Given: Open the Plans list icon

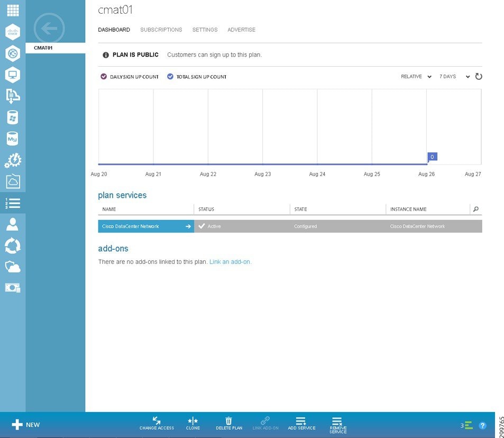Looking at the screenshot, I should pos(13,203).
